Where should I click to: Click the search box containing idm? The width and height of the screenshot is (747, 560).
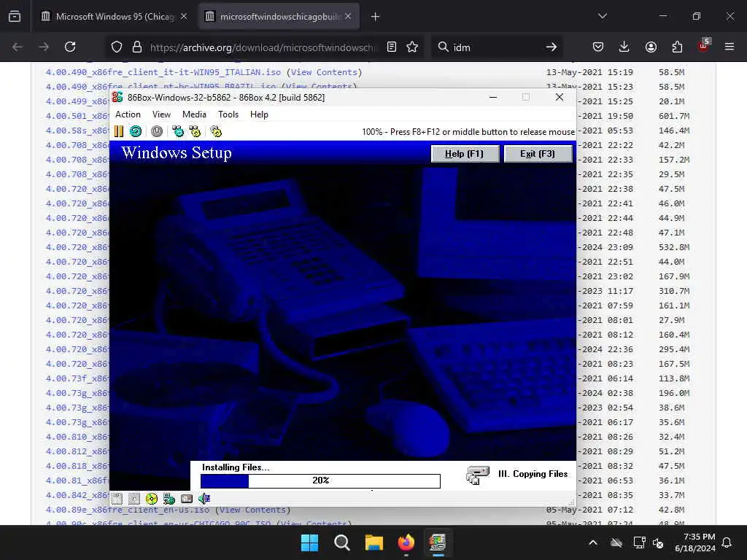495,47
